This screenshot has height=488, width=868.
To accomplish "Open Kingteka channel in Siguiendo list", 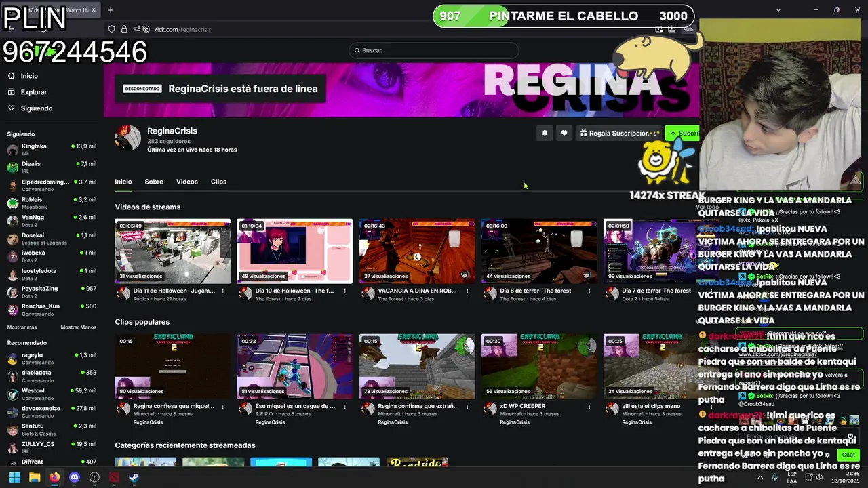I will coord(52,149).
